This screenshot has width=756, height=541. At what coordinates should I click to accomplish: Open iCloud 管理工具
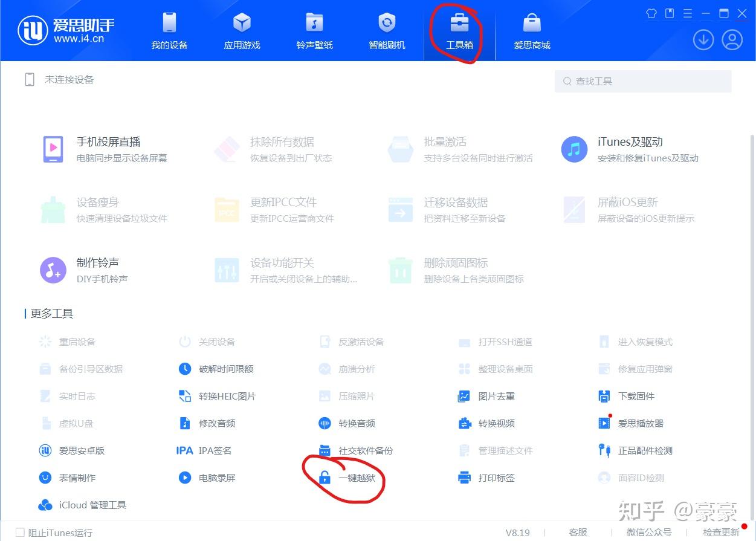82,505
